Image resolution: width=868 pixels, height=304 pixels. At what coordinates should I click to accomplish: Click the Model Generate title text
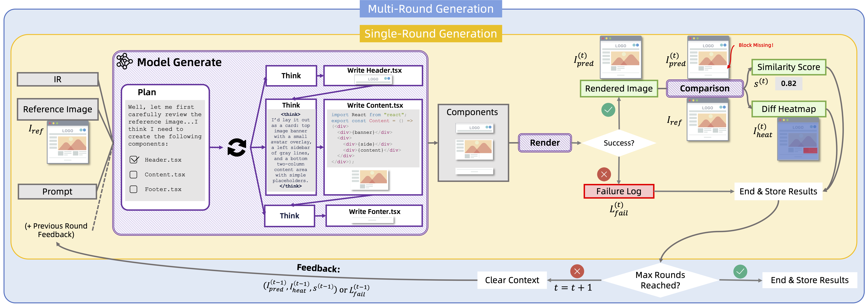coord(179,62)
